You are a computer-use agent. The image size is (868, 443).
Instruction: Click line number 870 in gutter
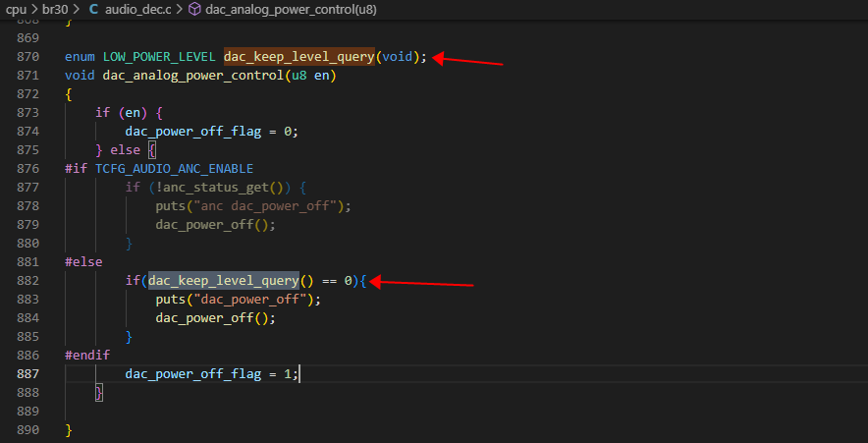[x=28, y=57]
